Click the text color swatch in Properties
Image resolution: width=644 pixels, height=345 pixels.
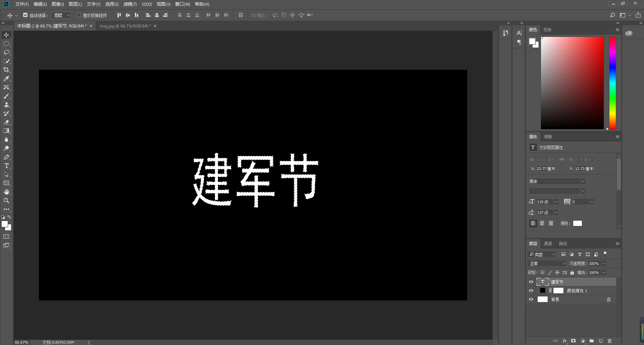577,223
